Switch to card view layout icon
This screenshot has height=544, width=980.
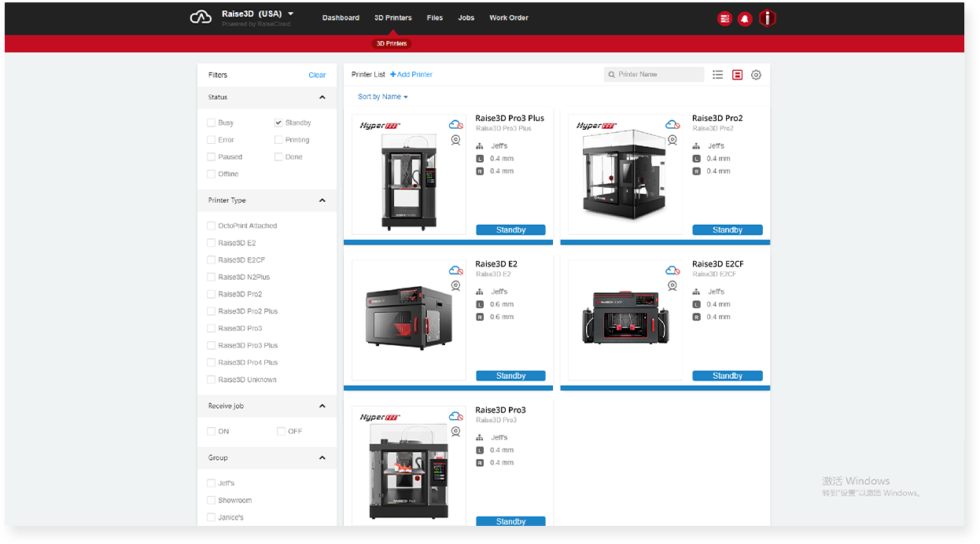(x=737, y=75)
